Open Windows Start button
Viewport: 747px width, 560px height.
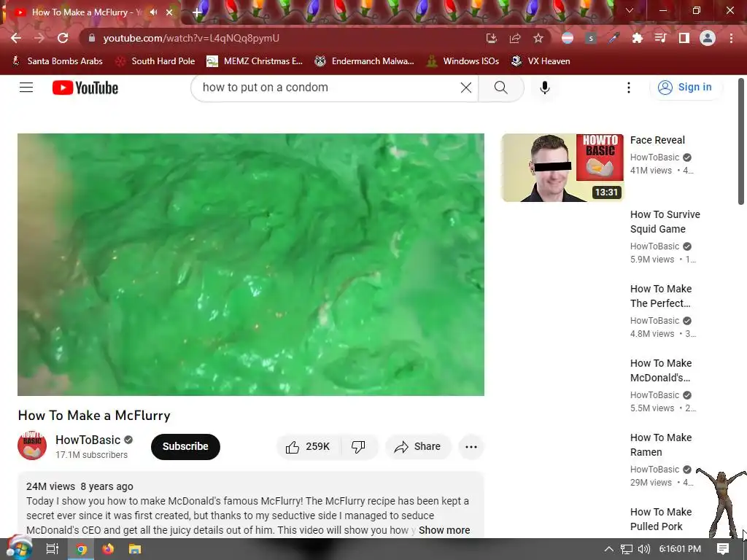pos(19,548)
